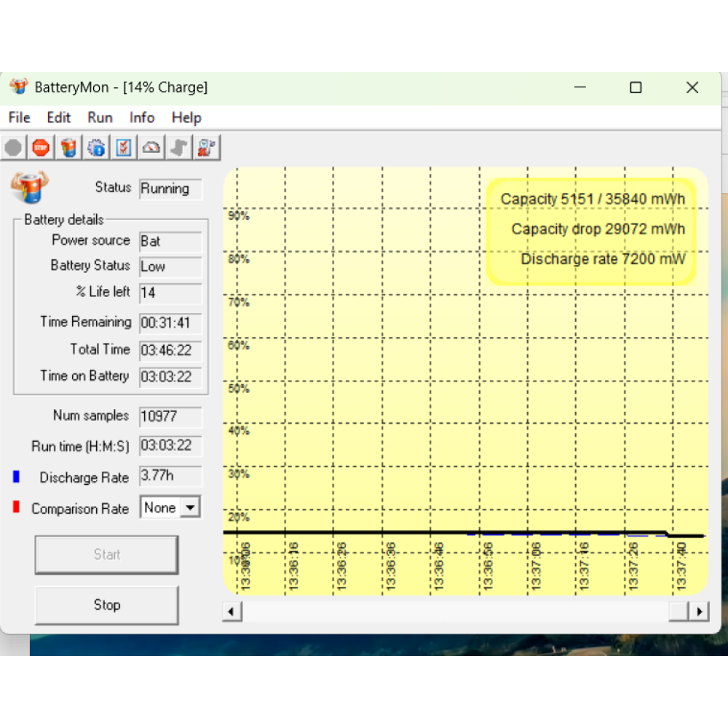
Task: Click the muscular battery logo beside Status
Action: pos(30,188)
